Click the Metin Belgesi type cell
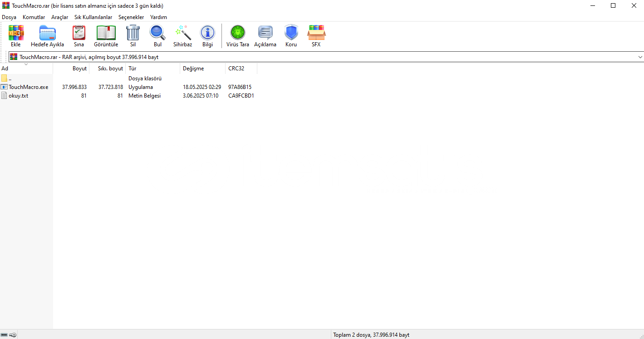This screenshot has width=644, height=339. pyautogui.click(x=145, y=95)
